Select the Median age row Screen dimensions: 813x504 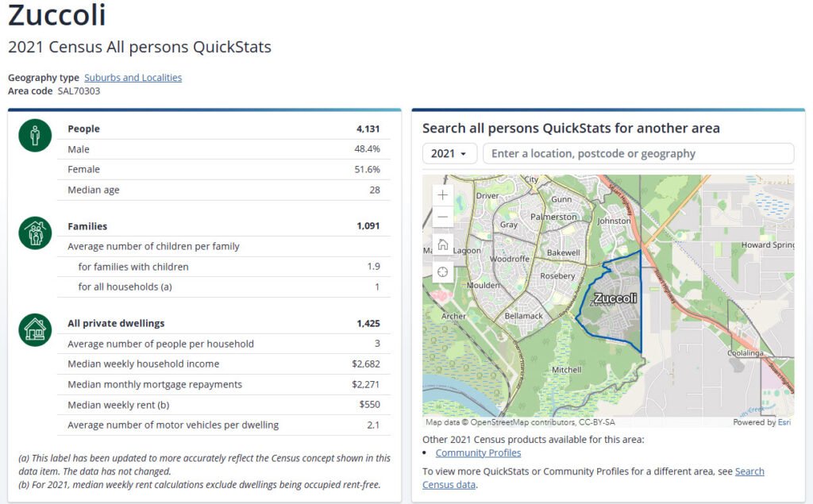223,190
